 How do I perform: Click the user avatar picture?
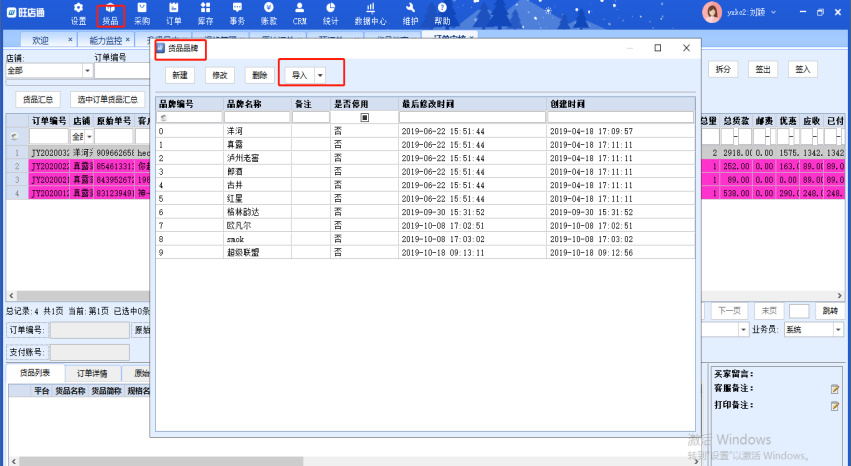(712, 12)
